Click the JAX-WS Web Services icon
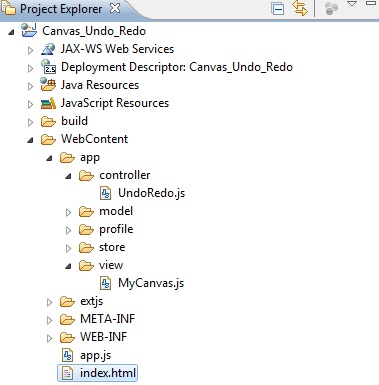This screenshot has height=385, width=379. tap(48, 49)
